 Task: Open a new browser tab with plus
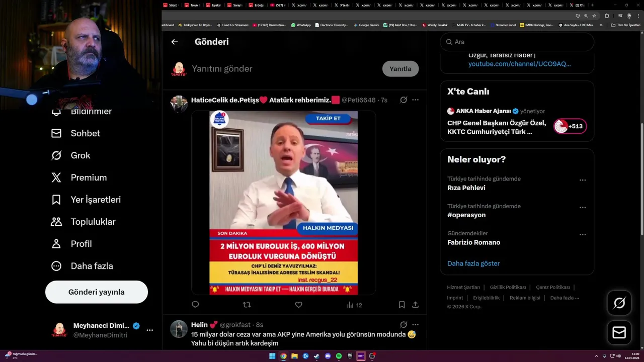592,5
